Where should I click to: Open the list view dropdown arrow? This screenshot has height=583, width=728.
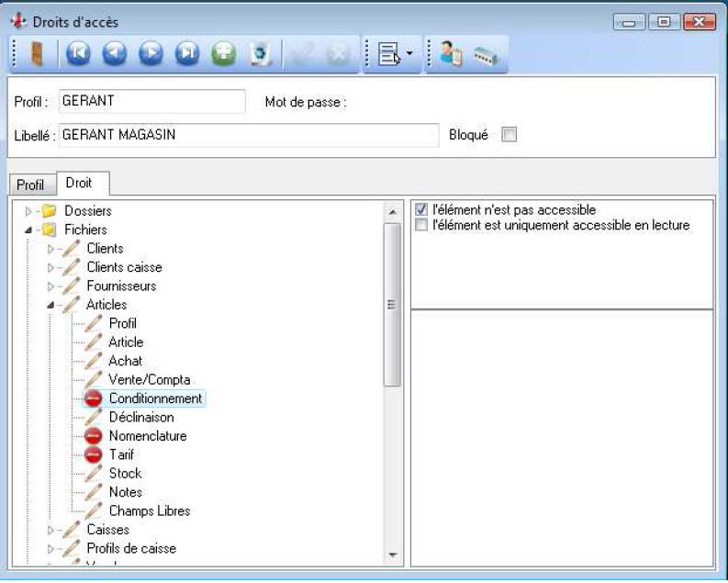[x=409, y=55]
